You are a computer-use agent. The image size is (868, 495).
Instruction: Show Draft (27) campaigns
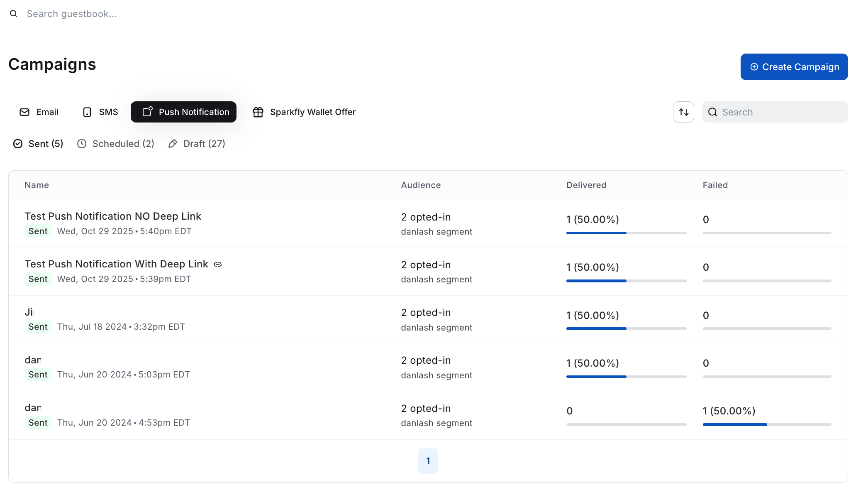[197, 144]
